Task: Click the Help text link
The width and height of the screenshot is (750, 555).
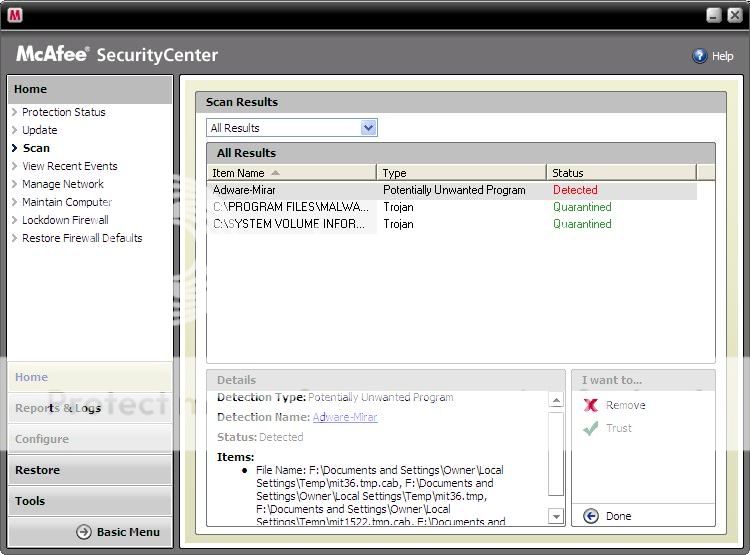Action: 722,56
